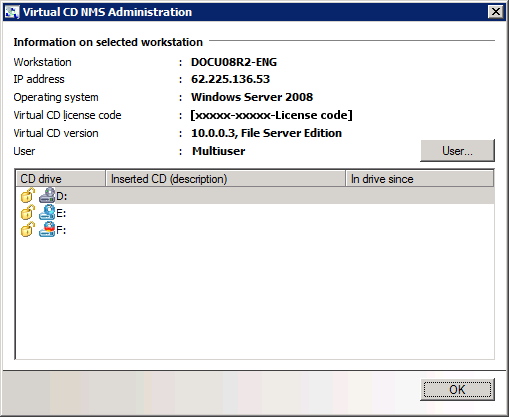Click the Virtual CD app icon in title bar
Image resolution: width=509 pixels, height=417 pixels.
pos(12,12)
